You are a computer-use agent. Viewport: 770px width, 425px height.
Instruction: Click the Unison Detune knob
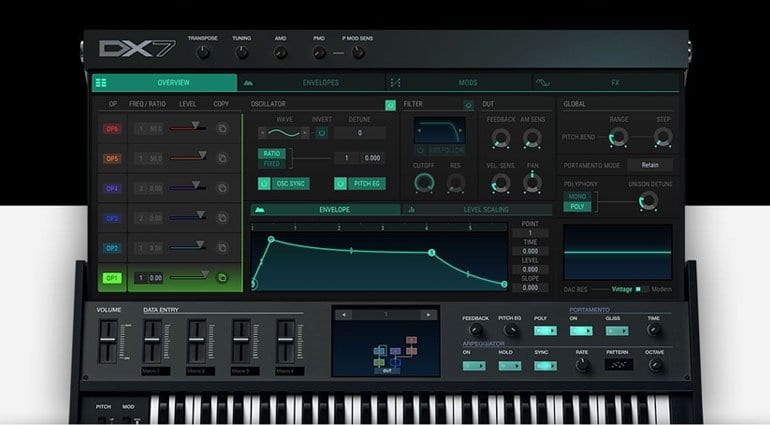[648, 201]
